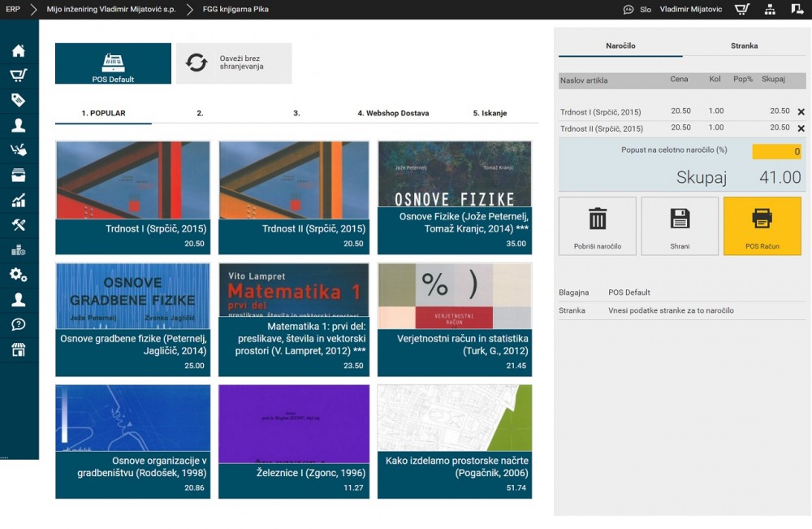Image resolution: width=812 pixels, height=529 pixels.
Task: Open the growth chart sidebar icon
Action: coord(18,200)
